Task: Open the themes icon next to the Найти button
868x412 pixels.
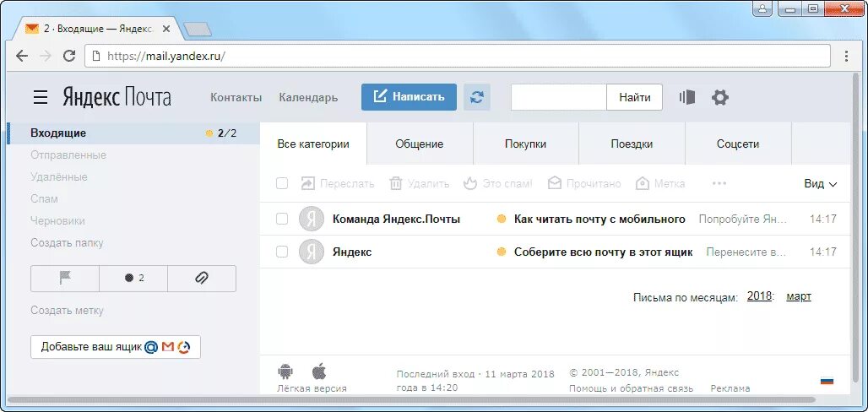Action: [687, 97]
